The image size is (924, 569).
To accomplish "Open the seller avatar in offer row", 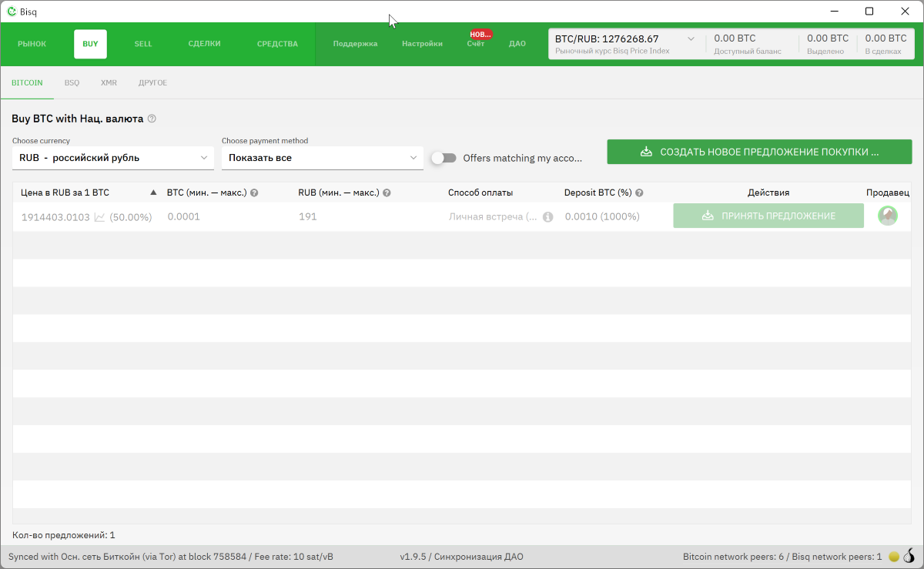I will (888, 216).
